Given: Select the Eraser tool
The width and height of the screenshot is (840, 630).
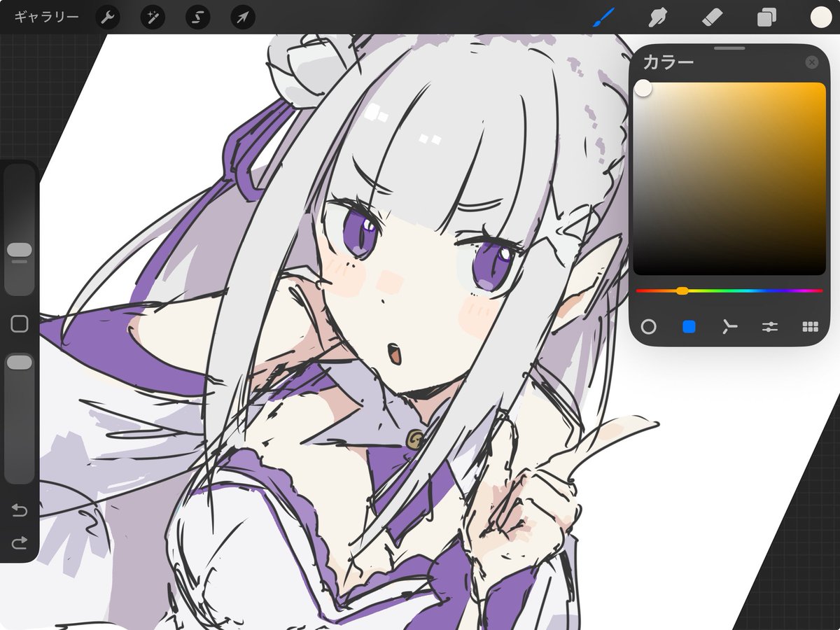Looking at the screenshot, I should (712, 17).
